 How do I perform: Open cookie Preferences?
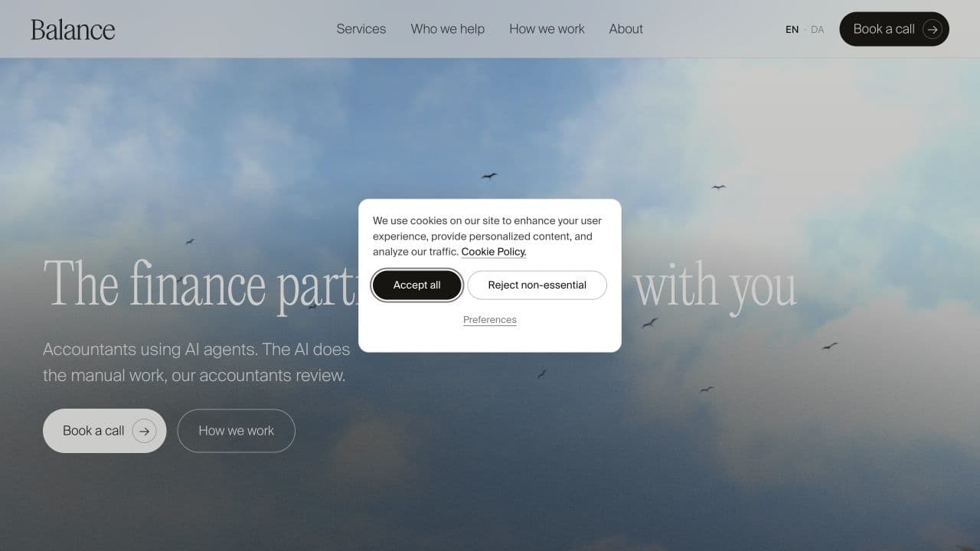pyautogui.click(x=490, y=320)
